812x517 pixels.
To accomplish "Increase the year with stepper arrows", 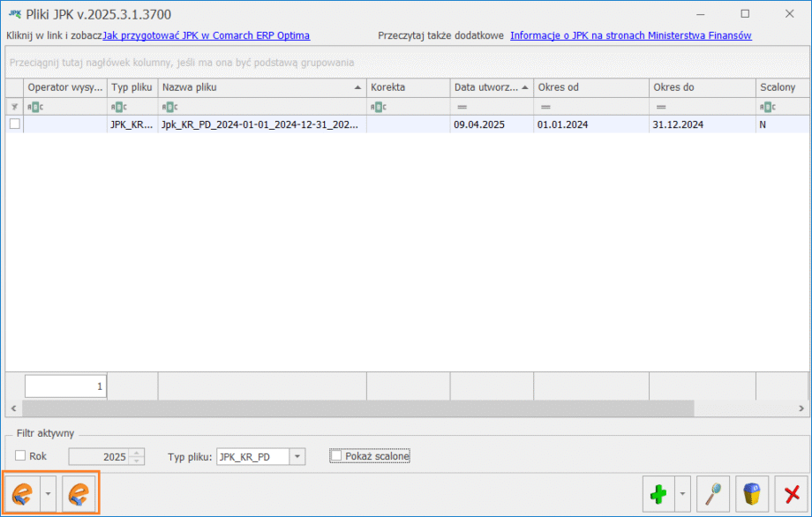I will (137, 453).
